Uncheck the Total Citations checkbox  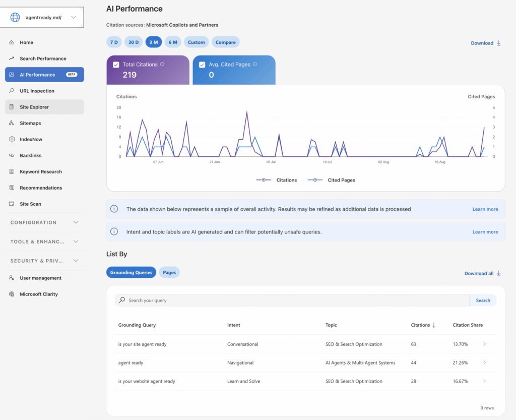pyautogui.click(x=116, y=65)
